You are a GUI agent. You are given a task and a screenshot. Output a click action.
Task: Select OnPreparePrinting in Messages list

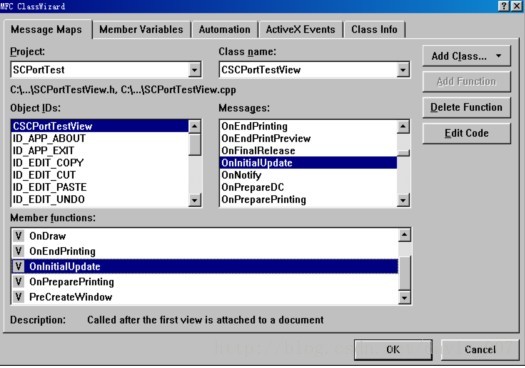pos(308,200)
